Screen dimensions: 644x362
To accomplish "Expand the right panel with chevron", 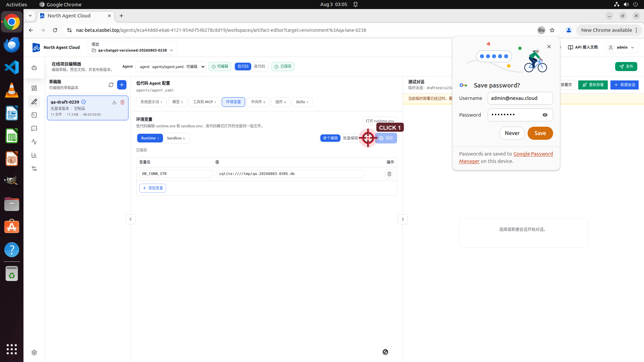I will point(403,219).
